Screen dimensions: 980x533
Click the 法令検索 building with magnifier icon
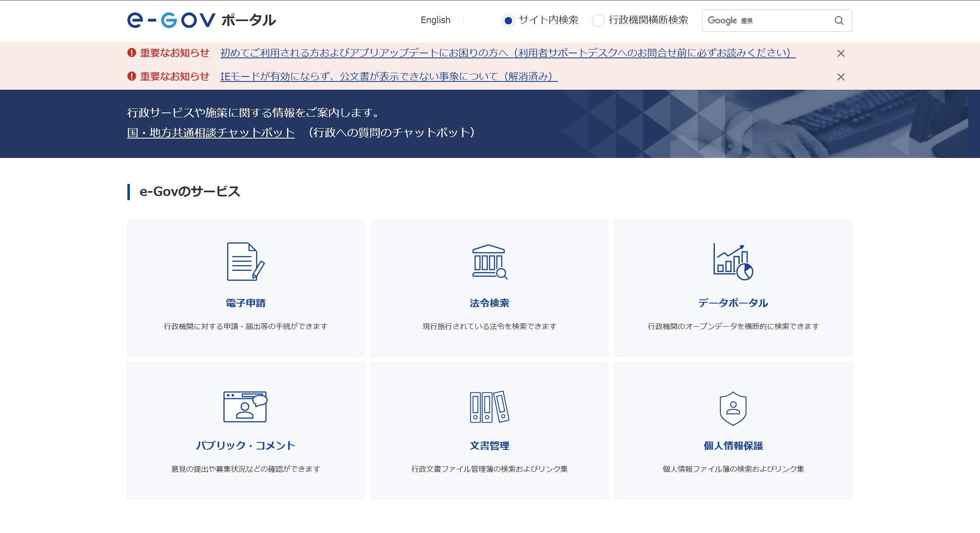point(489,261)
